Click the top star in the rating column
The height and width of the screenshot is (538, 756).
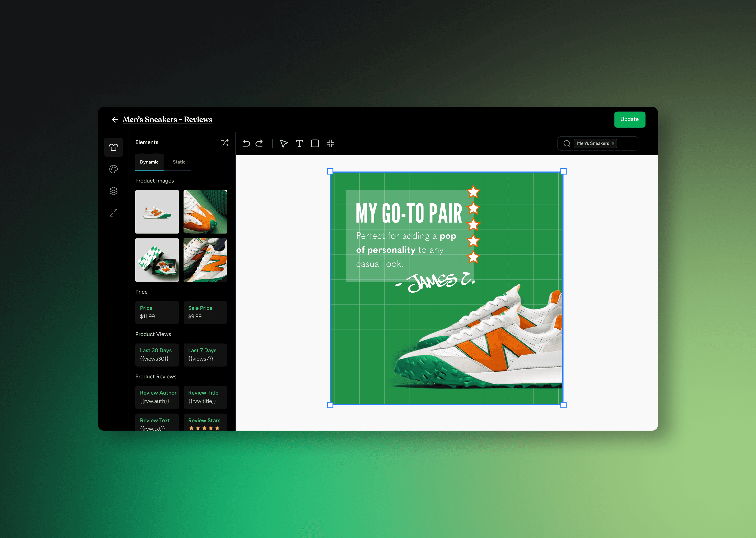click(473, 192)
